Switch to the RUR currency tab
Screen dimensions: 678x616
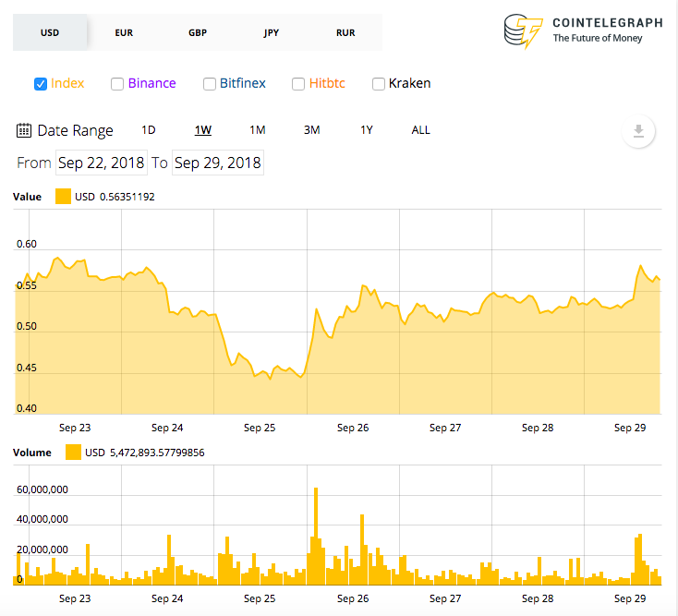click(345, 32)
